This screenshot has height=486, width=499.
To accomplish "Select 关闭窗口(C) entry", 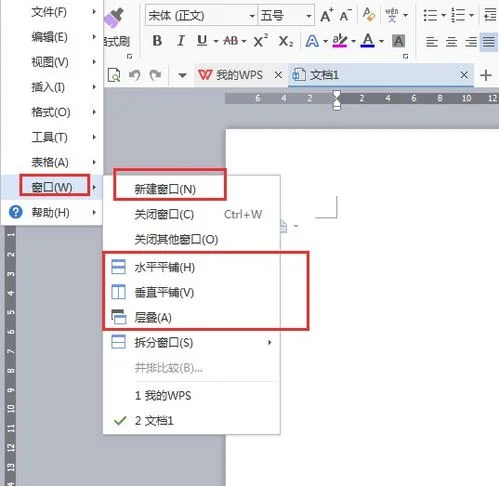I will click(191, 214).
